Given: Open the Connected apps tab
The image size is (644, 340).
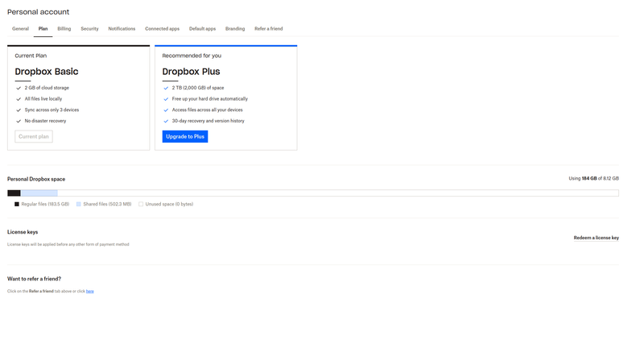Looking at the screenshot, I should click(x=163, y=29).
